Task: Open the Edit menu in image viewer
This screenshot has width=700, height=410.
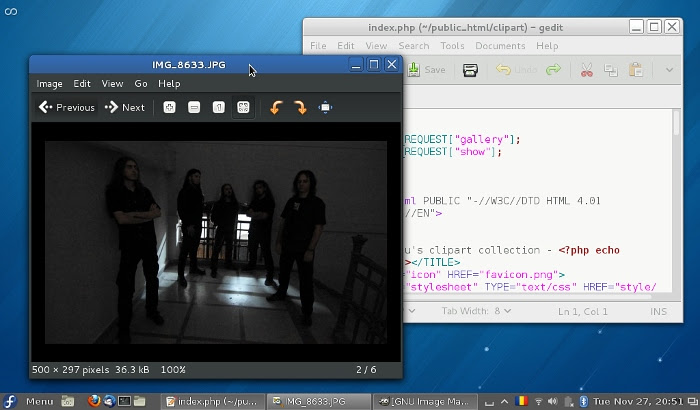Action: pyautogui.click(x=82, y=84)
